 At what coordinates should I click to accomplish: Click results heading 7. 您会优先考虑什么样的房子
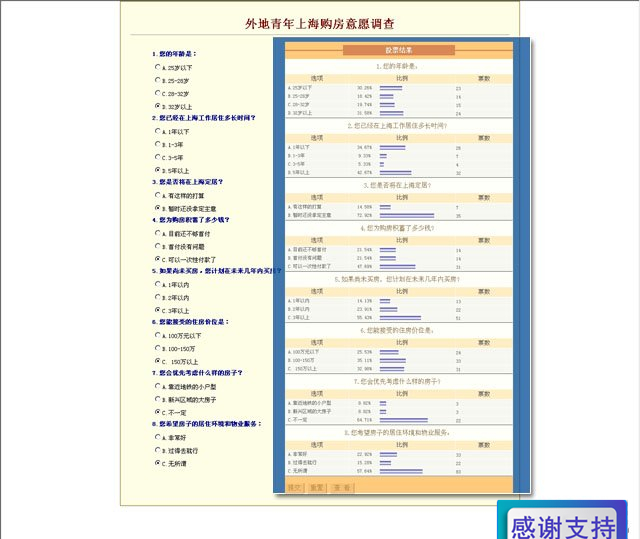(x=398, y=382)
